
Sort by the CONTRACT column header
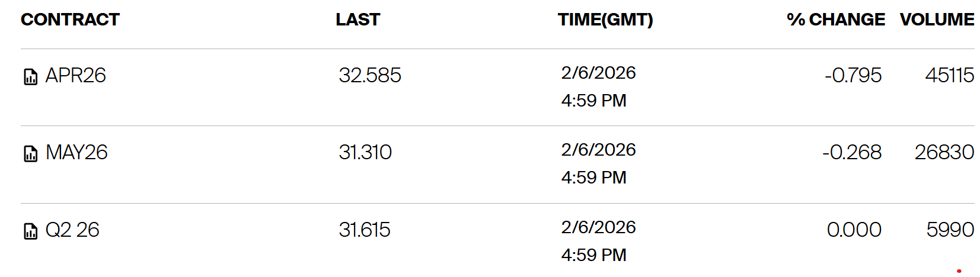[x=70, y=20]
